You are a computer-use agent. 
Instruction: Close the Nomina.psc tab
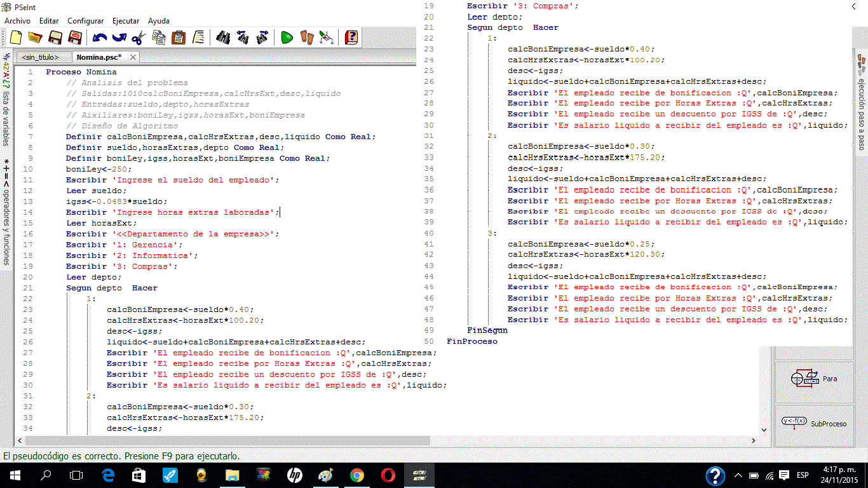coord(133,57)
